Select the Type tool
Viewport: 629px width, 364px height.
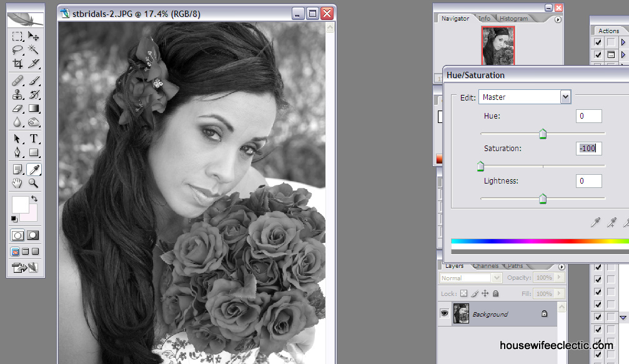click(x=34, y=139)
